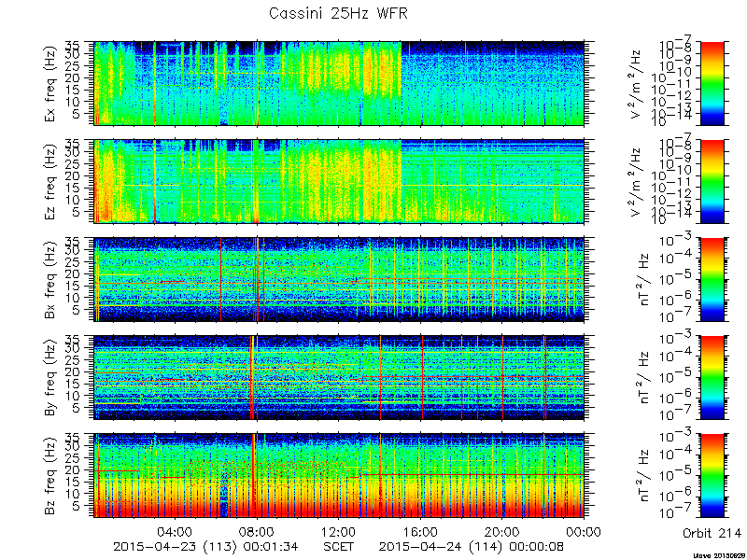
Task: Click the Ex spectrogram panel
Action: tap(339, 83)
